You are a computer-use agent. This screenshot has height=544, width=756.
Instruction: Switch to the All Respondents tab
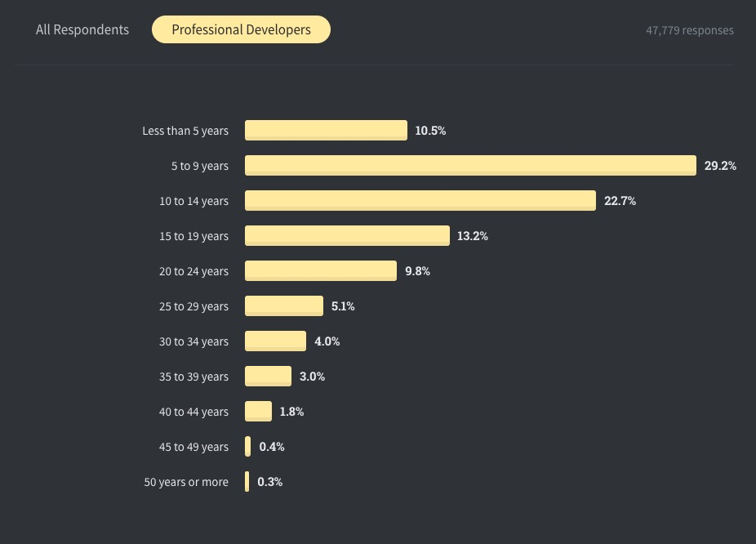pyautogui.click(x=82, y=30)
